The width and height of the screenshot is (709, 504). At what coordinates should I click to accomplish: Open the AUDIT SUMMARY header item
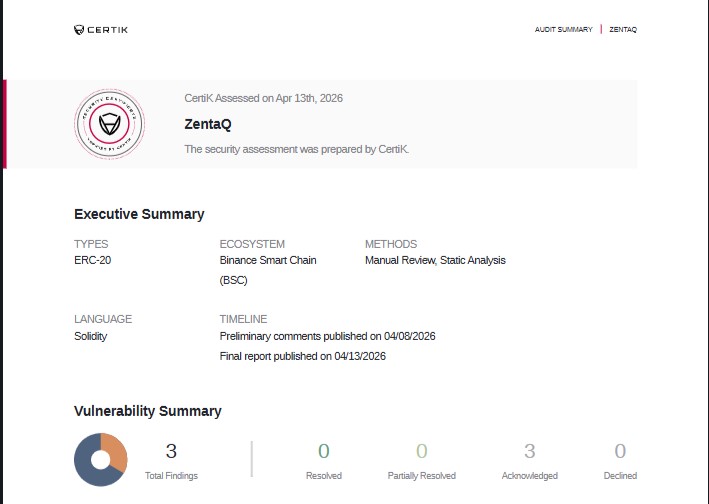pyautogui.click(x=563, y=29)
